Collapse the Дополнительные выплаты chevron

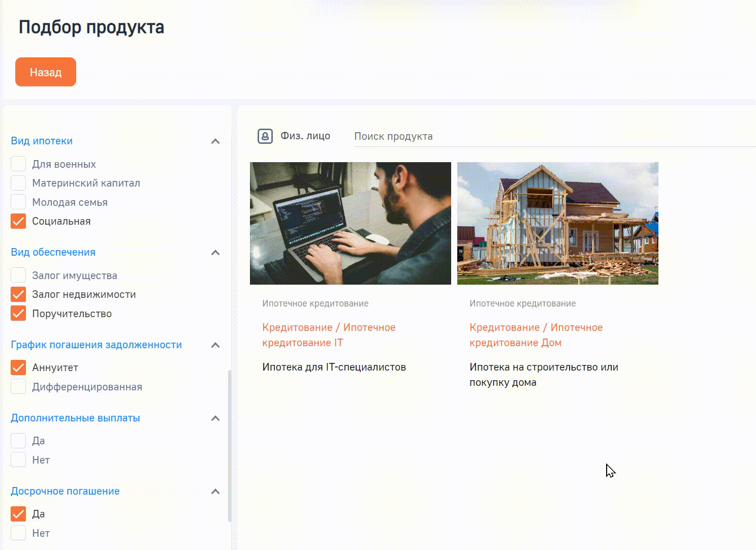click(215, 418)
